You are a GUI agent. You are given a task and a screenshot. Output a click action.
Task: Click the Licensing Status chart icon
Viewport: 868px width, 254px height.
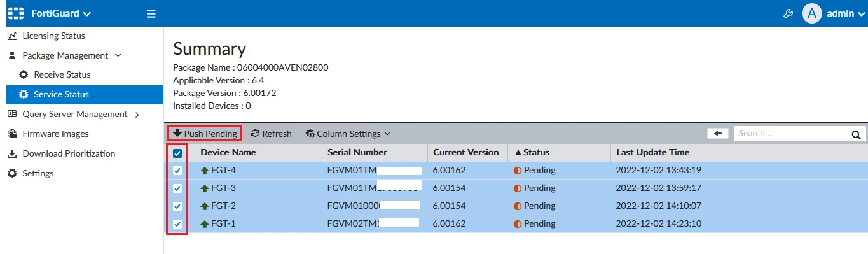[x=12, y=36]
